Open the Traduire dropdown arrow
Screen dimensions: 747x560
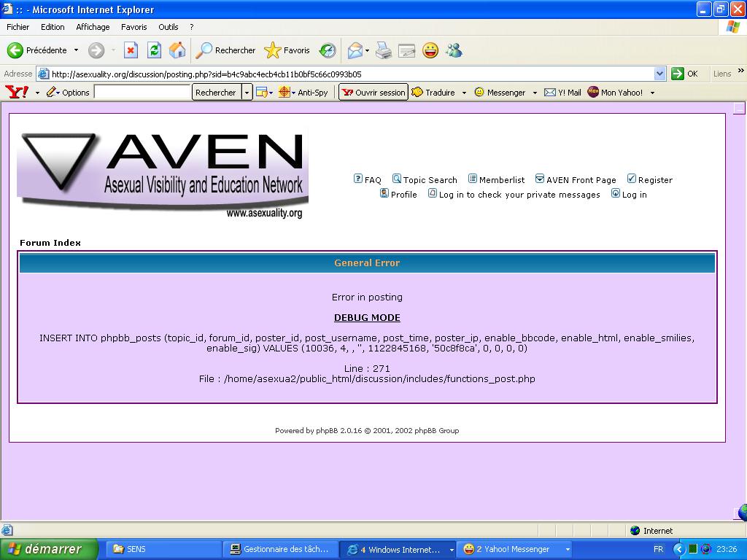point(464,93)
